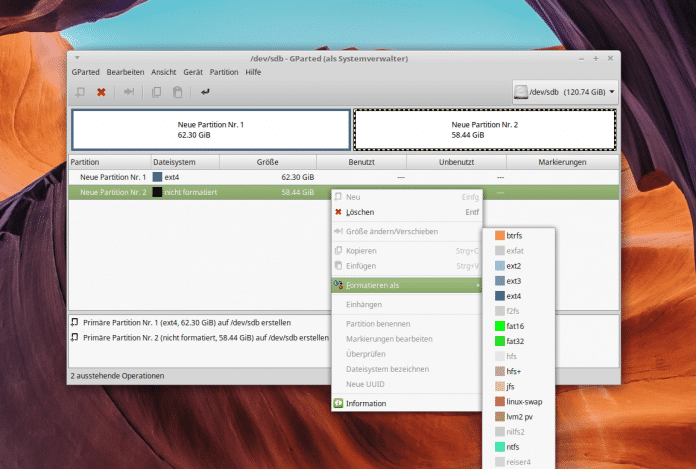Click the red delete partition toolbar icon

pos(101,92)
